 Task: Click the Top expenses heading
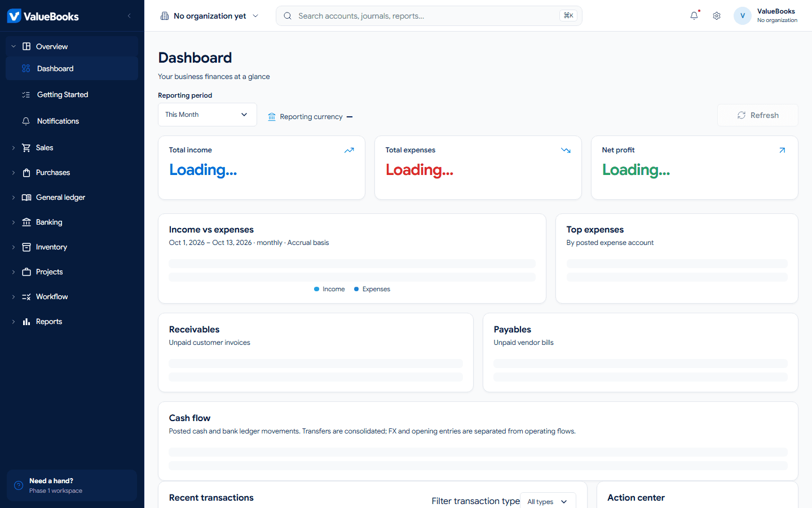point(595,230)
